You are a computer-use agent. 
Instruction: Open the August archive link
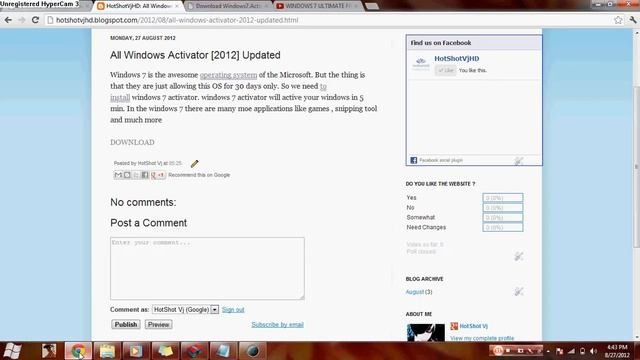tap(415, 292)
